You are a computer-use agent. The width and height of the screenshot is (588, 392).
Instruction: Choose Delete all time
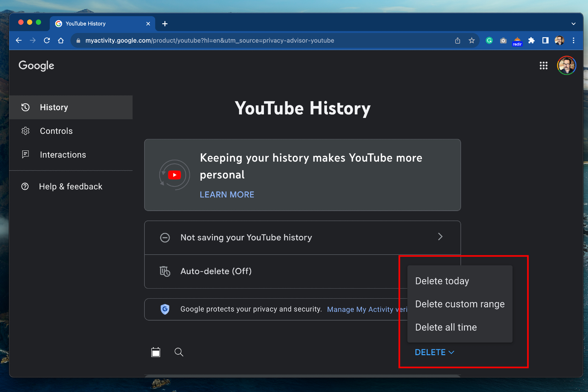pyautogui.click(x=460, y=327)
